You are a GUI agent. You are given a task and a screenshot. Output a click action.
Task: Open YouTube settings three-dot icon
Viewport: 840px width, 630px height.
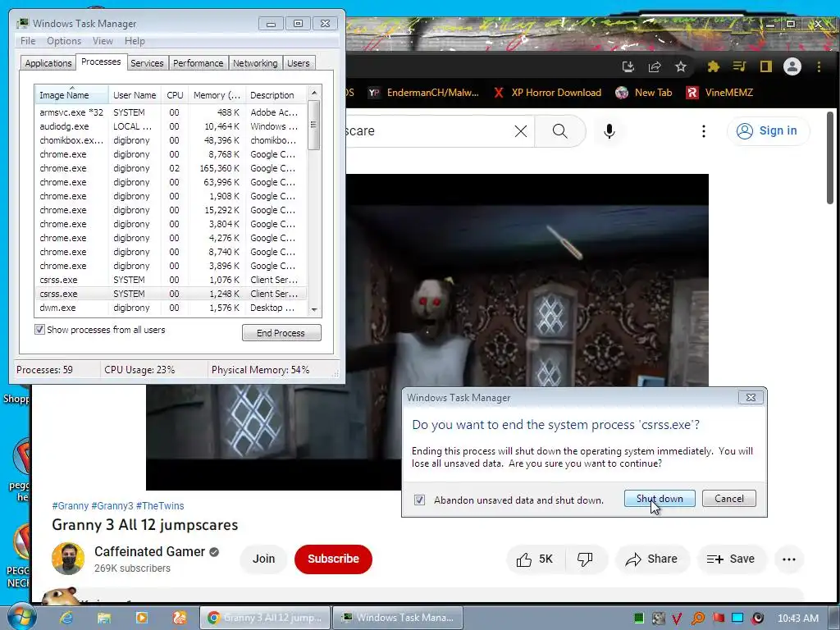pos(703,131)
